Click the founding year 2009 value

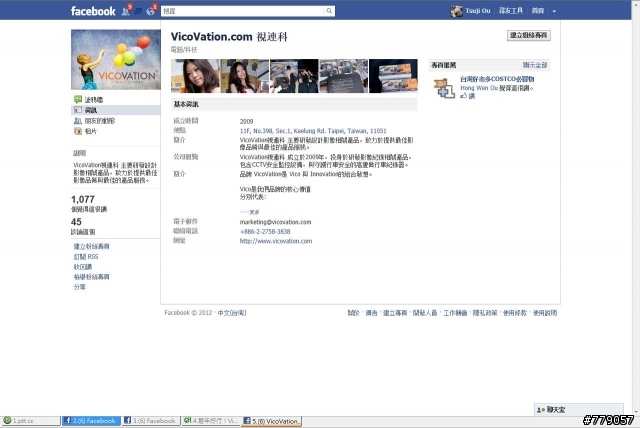[247, 121]
